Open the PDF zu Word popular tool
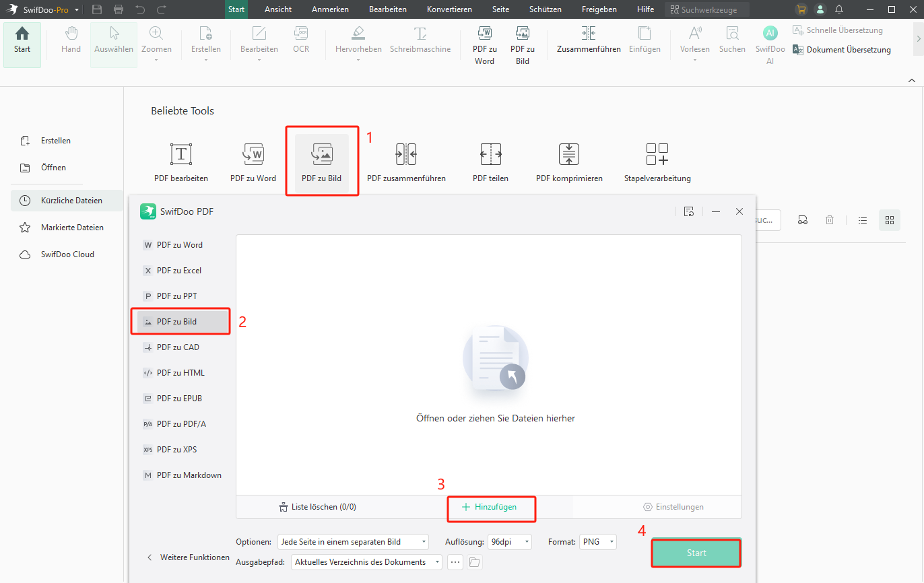Screen dimensions: 924x583 pos(253,162)
